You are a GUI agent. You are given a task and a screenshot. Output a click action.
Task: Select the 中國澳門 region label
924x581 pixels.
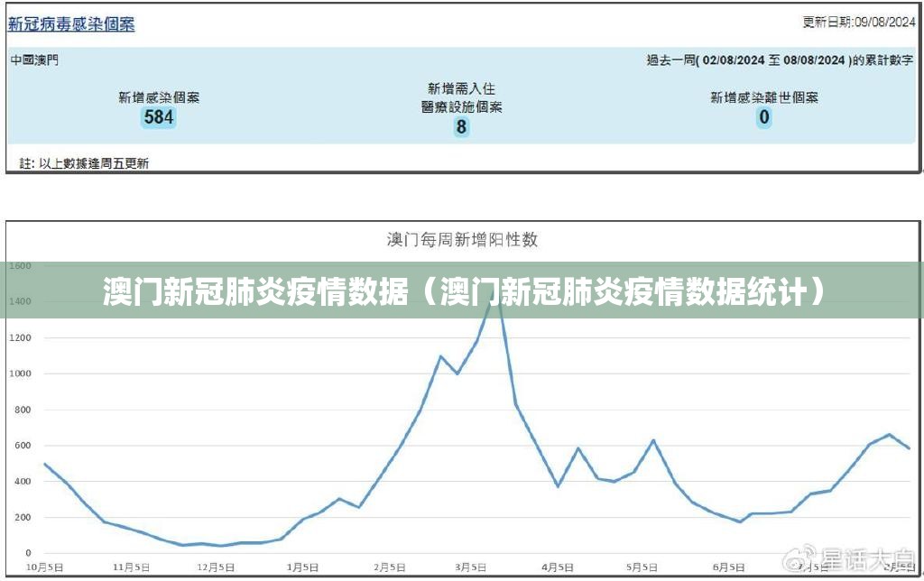click(35, 60)
